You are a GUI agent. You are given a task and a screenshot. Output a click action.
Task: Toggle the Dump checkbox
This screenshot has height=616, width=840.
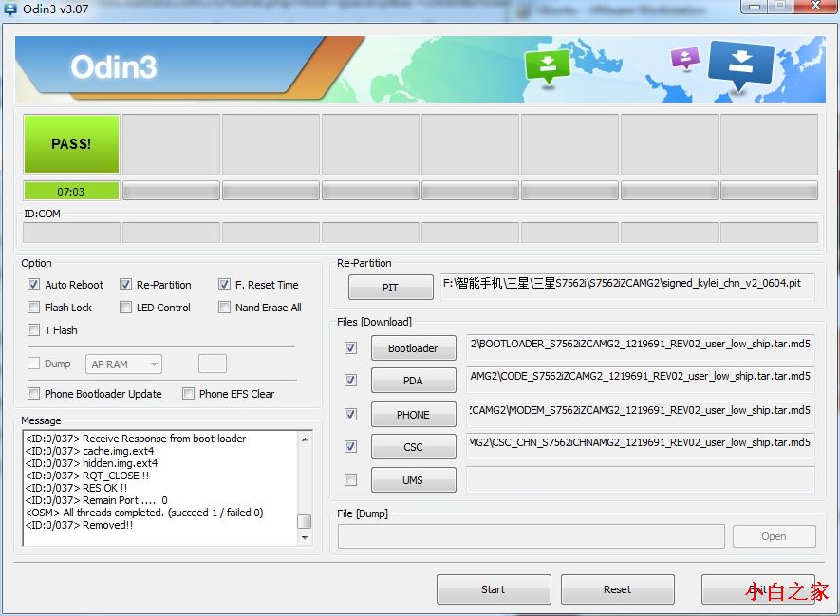(34, 364)
